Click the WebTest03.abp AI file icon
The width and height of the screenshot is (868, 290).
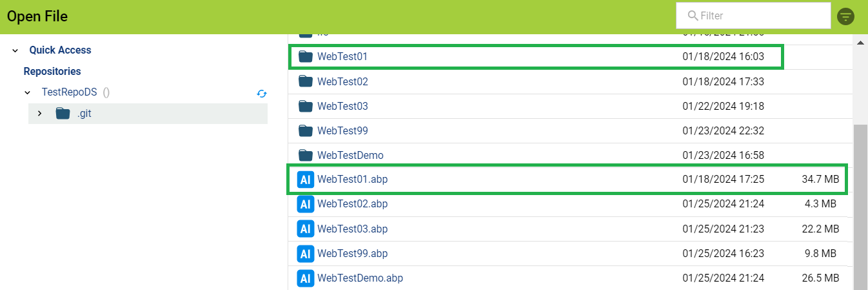click(x=305, y=229)
